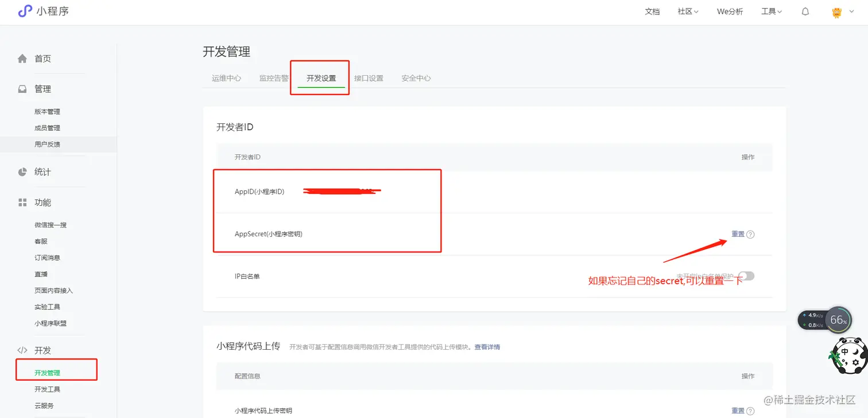The height and width of the screenshot is (418, 868).
Task: Click the IP白名单 row label
Action: pyautogui.click(x=247, y=276)
